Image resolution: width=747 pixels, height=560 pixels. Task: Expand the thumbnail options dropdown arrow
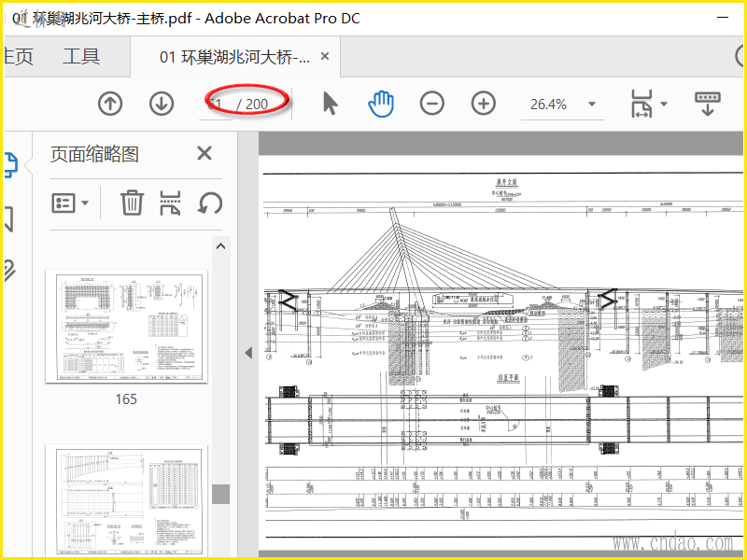point(85,203)
